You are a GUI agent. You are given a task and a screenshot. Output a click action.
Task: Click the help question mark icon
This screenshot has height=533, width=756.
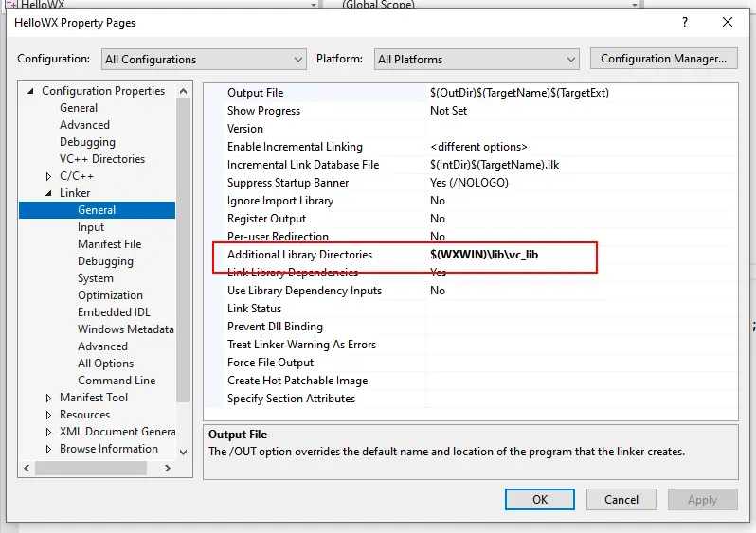(x=685, y=23)
